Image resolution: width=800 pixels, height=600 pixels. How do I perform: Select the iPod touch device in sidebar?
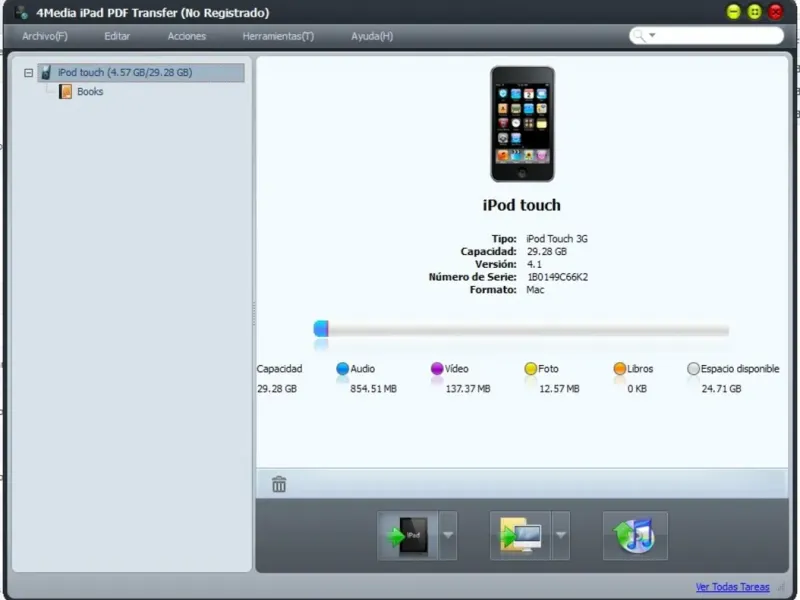click(141, 72)
